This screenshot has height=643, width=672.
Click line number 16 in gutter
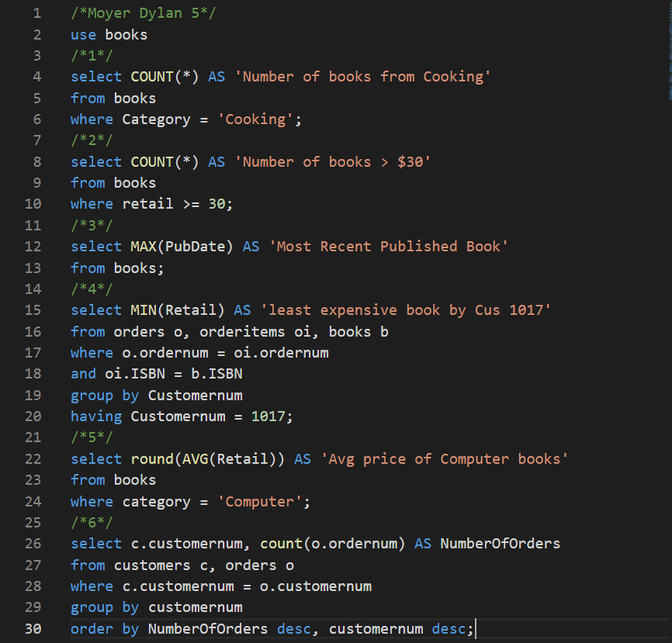click(33, 332)
